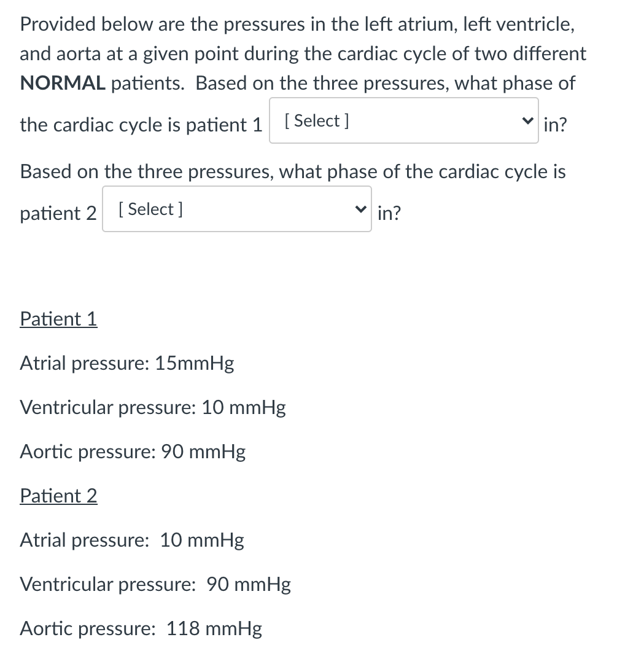Image resolution: width=625 pixels, height=672 pixels.
Task: Click the chevron arrow on patient 2 selector
Action: click(361, 209)
